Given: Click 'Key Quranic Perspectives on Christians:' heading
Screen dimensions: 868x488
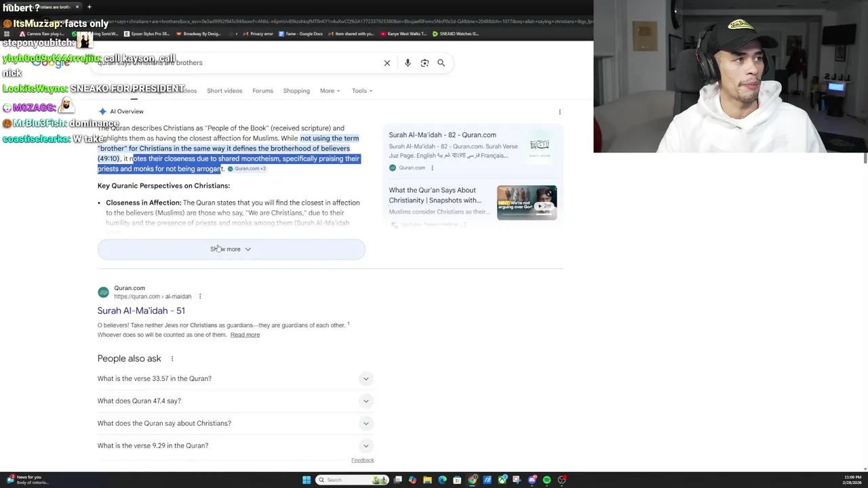Looking at the screenshot, I should tap(163, 186).
